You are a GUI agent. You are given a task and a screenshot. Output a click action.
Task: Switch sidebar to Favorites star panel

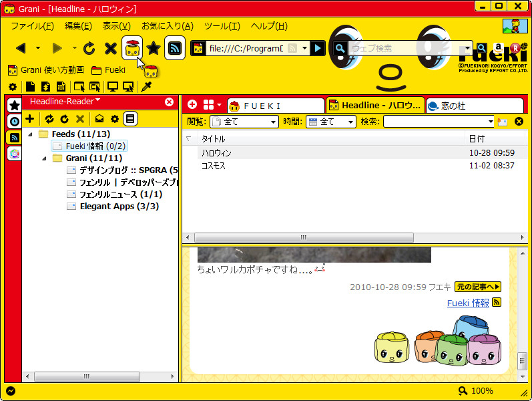coord(14,106)
